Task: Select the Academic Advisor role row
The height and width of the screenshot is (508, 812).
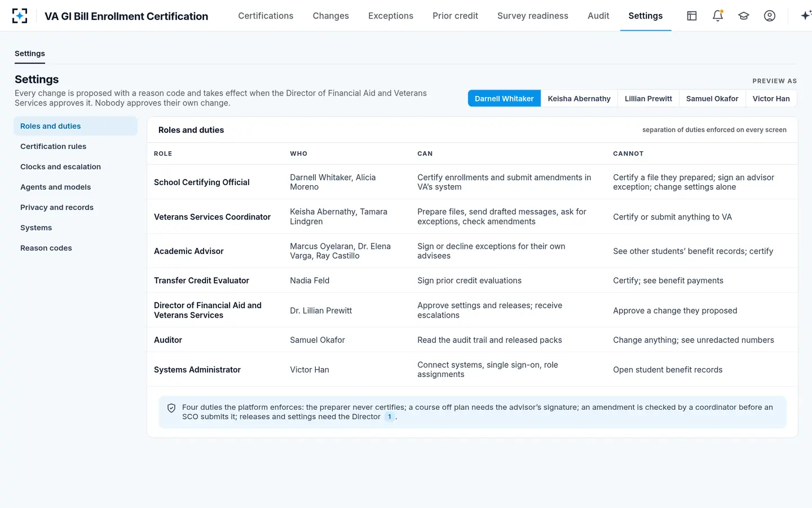Action: 473,251
